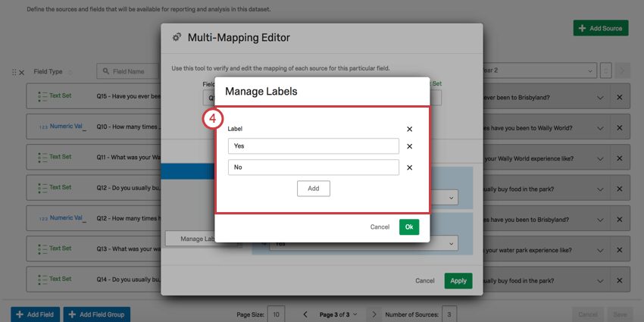This screenshot has height=322, width=644.
Task: Sort by the Field Type column arrows
Action: coord(70,72)
